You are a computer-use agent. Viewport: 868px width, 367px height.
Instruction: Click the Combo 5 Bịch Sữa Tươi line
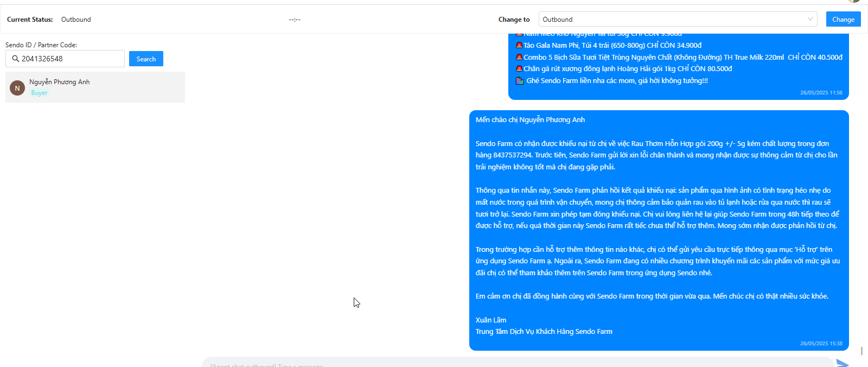(682, 57)
